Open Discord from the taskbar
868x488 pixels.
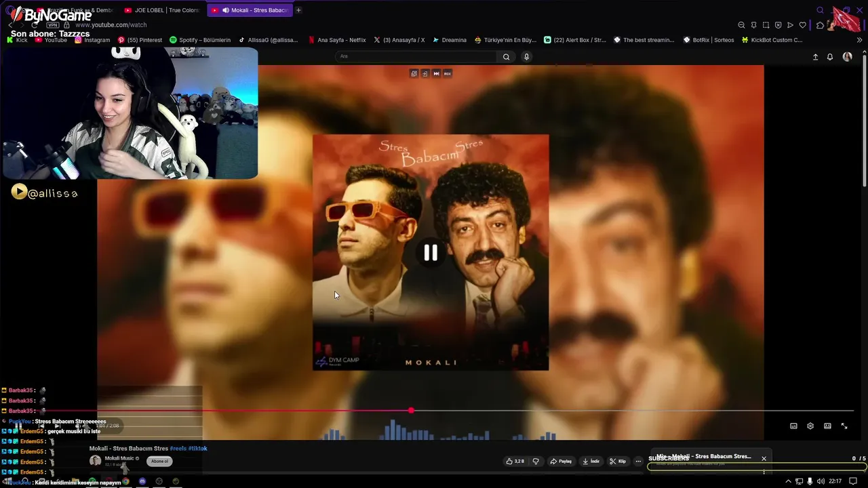(142, 481)
